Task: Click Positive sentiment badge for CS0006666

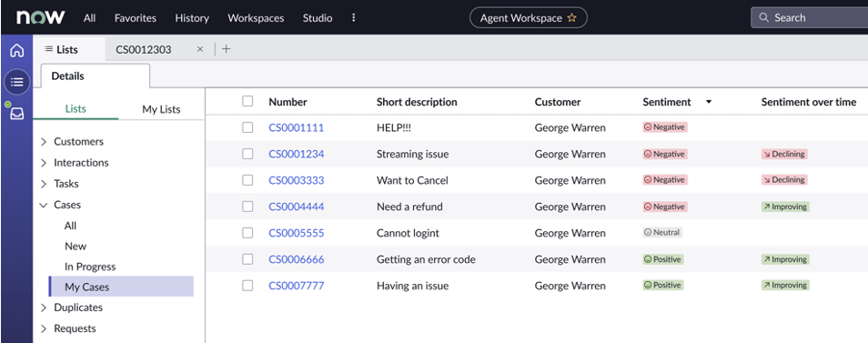Action: coord(662,259)
